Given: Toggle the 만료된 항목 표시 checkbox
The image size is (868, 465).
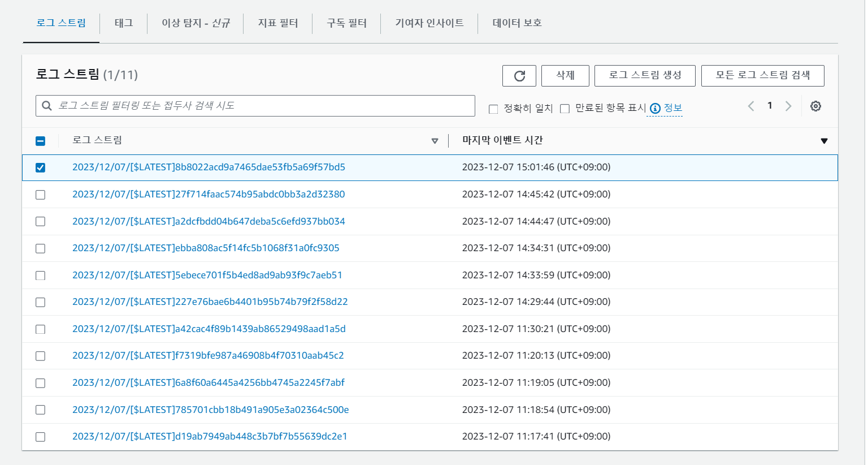Looking at the screenshot, I should [565, 109].
